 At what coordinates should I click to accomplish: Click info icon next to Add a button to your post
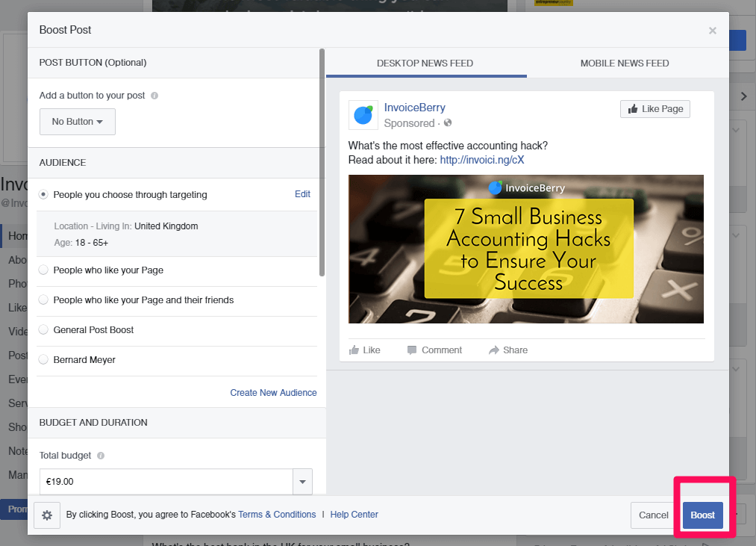point(154,96)
